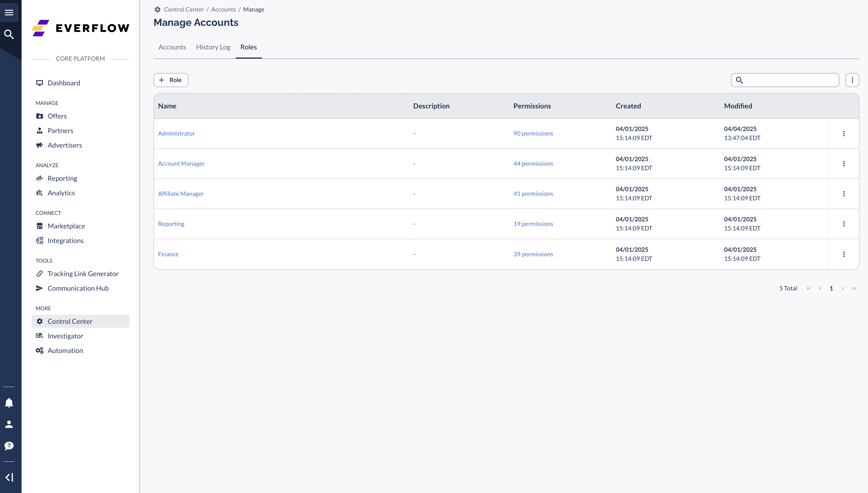The height and width of the screenshot is (493, 868).
Task: View the 41 permissions link
Action: (x=533, y=194)
